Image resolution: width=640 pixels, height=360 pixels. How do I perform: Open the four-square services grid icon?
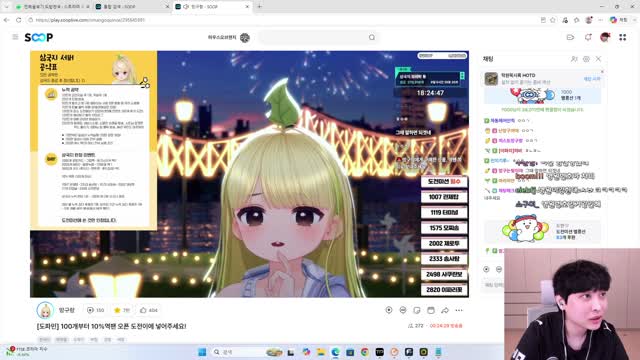point(622,38)
